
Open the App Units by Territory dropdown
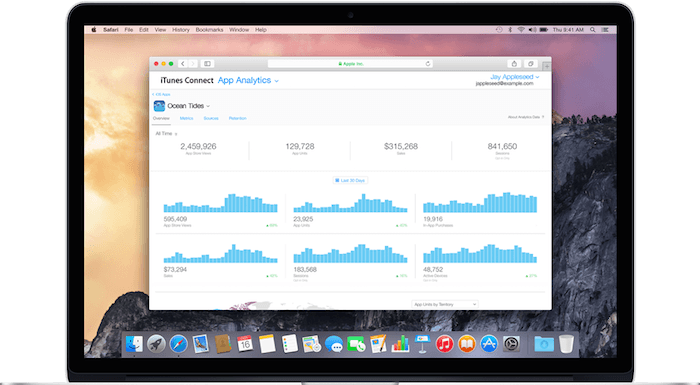[445, 304]
